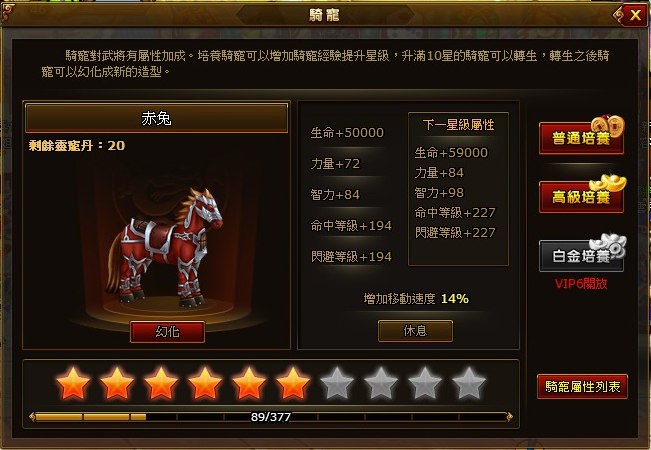The width and height of the screenshot is (651, 450).
Task: Click the 休息 rest button
Action: click(415, 330)
